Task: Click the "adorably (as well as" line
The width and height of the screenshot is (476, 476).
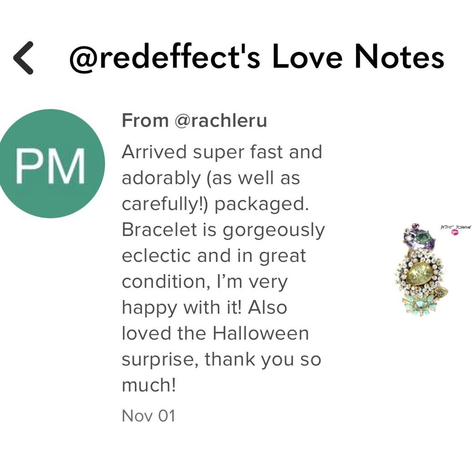Action: point(211,178)
